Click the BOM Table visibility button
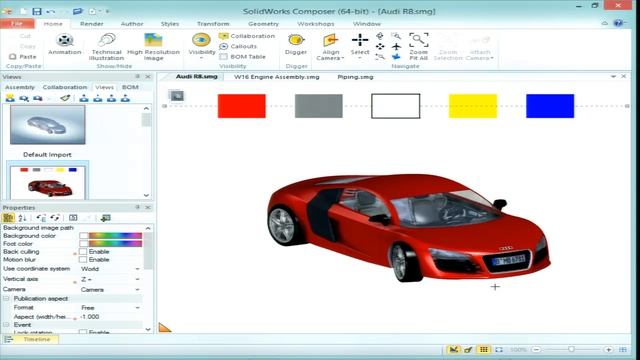Screen dimensions: 640x360 (242, 57)
